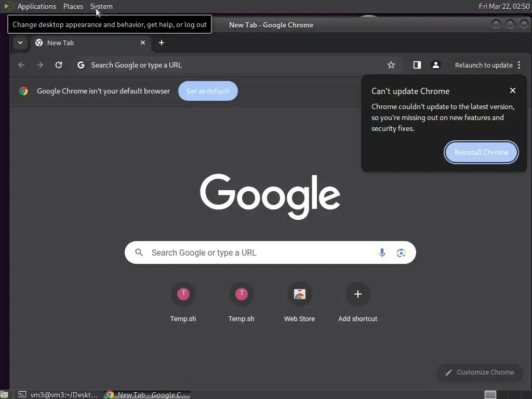
Task: Click Customize Chrome button
Action: (x=480, y=372)
